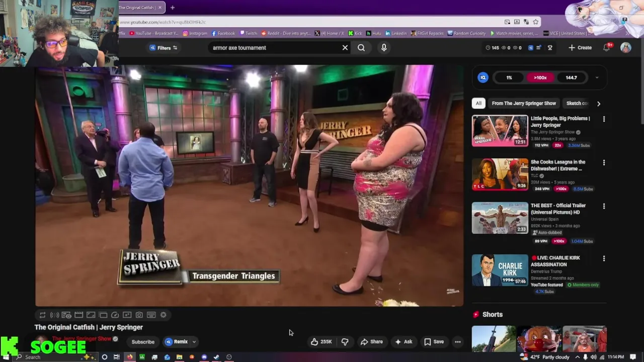Viewport: 644px width, 362px height.
Task: Open the player toolbar settings gear
Action: tap(163, 315)
